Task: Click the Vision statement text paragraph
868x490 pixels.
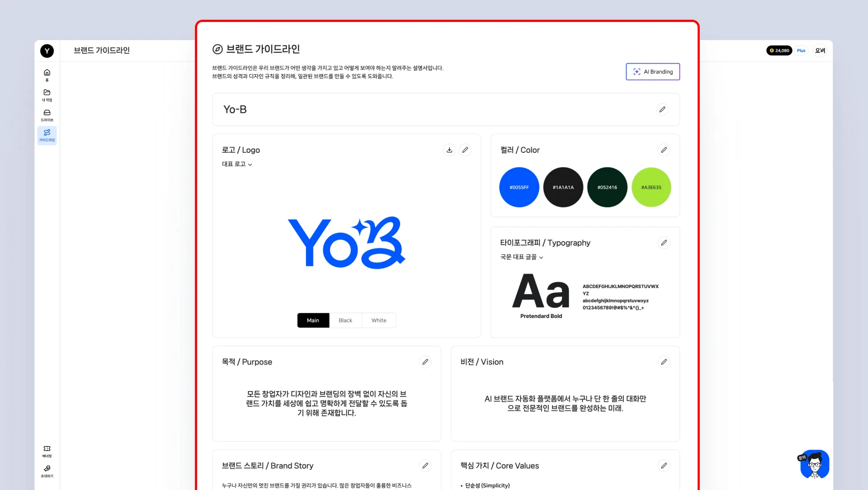Action: point(565,403)
